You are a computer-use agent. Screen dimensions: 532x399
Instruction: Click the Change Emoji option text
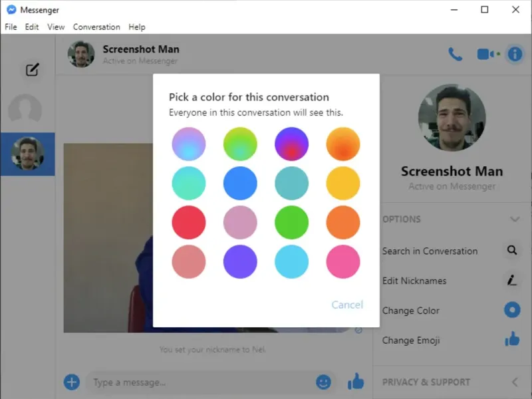pos(411,340)
